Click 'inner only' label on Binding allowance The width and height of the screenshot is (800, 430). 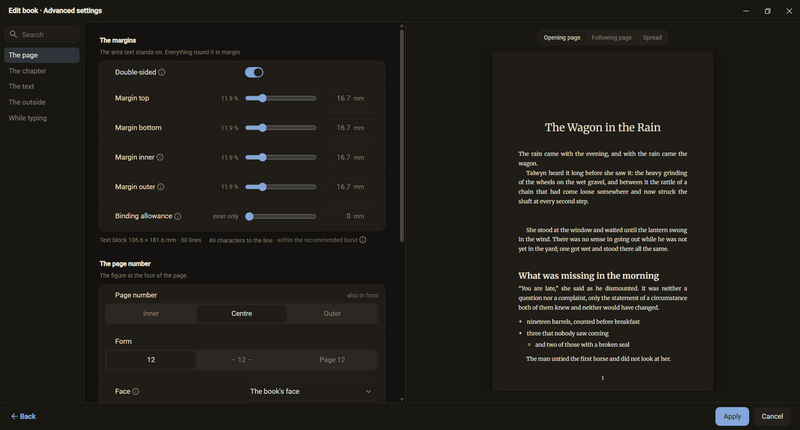226,216
